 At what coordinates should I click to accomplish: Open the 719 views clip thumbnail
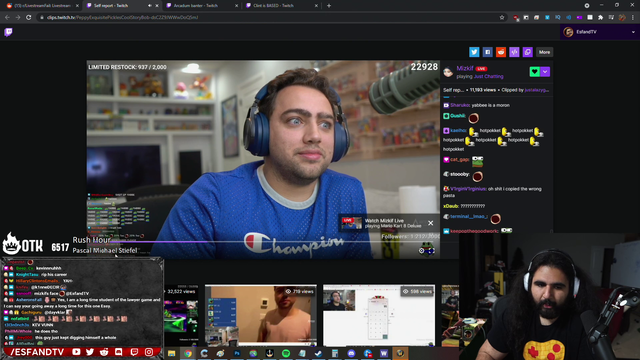(261, 315)
